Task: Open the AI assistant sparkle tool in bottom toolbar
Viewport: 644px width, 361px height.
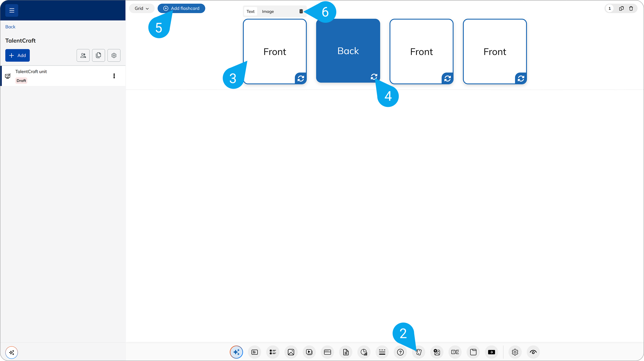Action: click(236, 352)
